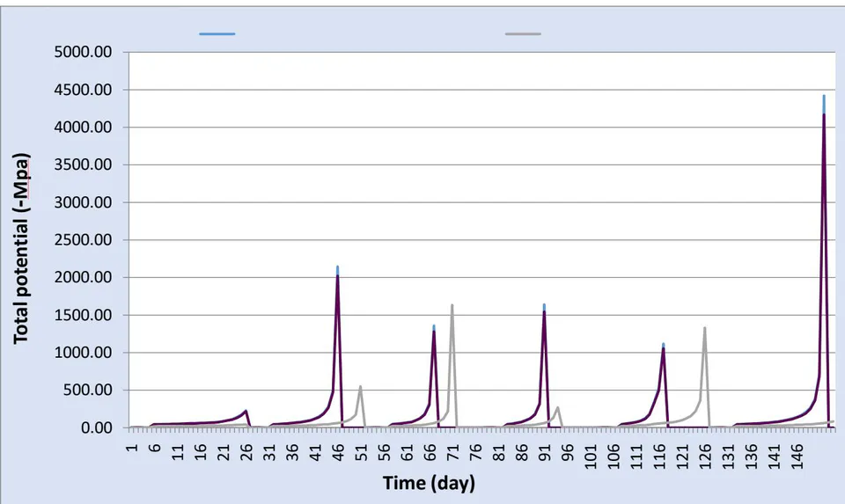Screen dimensions: 845x504
Task: Click the purple series peak near day 117
Action: coord(664,349)
